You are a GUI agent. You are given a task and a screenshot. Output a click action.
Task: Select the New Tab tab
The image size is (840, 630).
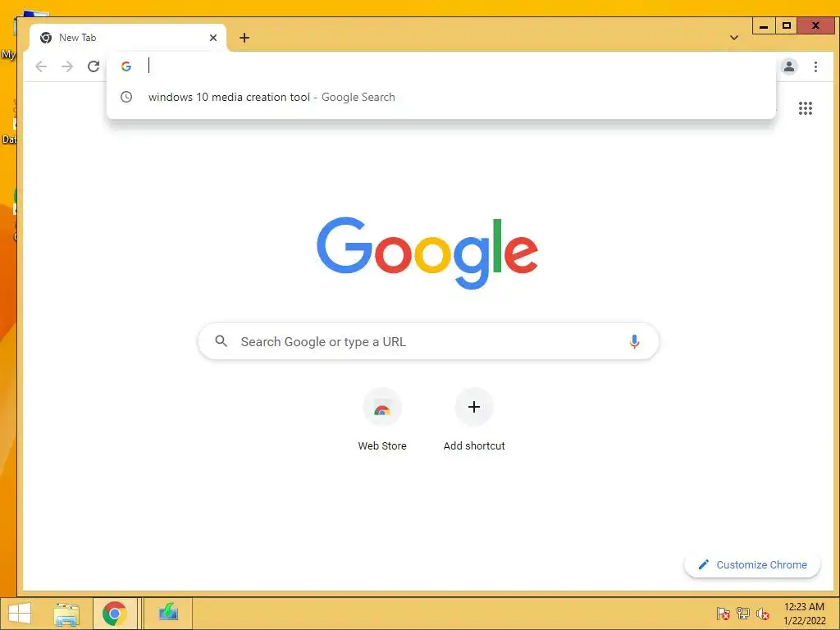[x=127, y=38]
